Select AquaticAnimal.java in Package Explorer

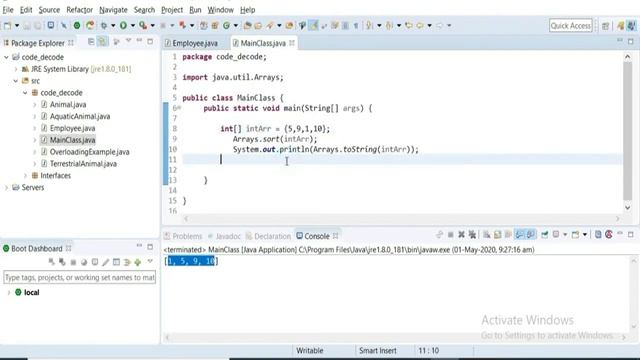point(80,116)
